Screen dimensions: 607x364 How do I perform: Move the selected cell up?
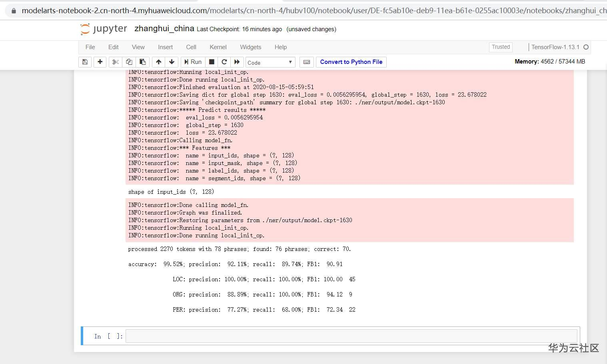[159, 62]
